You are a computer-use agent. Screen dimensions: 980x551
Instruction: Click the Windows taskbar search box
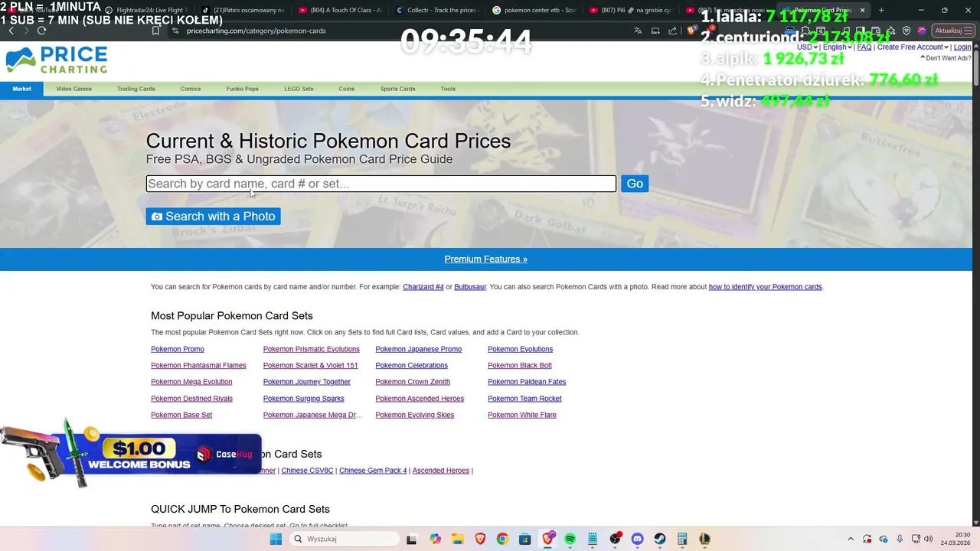pos(345,539)
